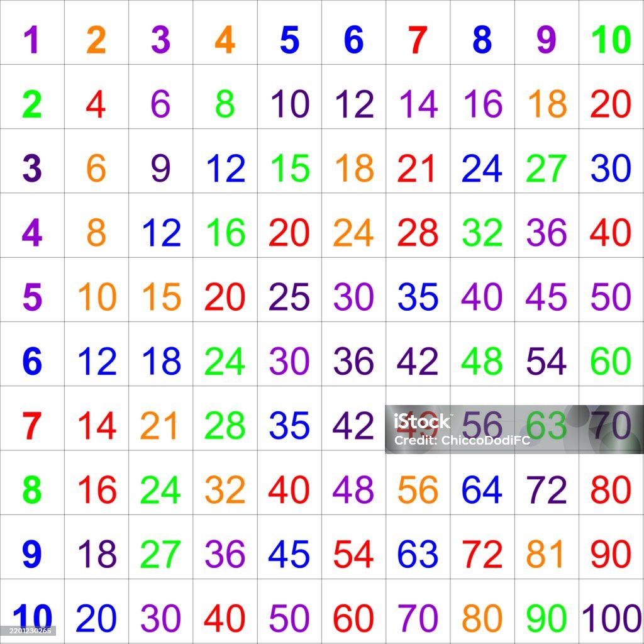Click the purple 45 cell
This screenshot has height=644, width=644.
547,297
